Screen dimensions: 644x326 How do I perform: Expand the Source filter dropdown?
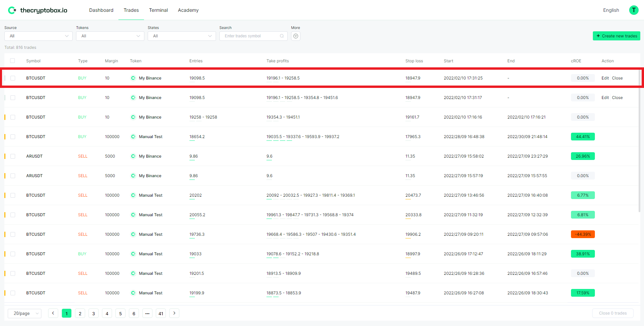38,36
